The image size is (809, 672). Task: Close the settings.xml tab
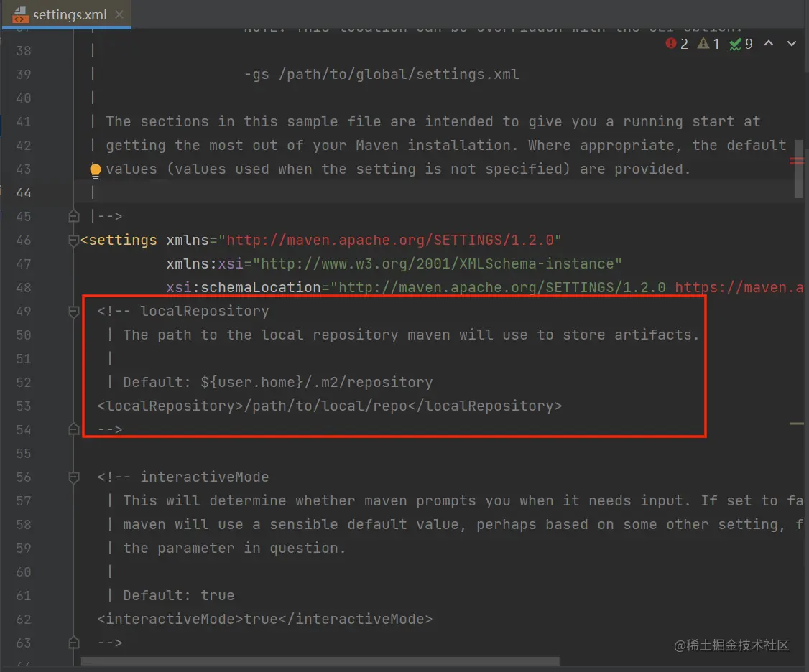click(x=119, y=14)
